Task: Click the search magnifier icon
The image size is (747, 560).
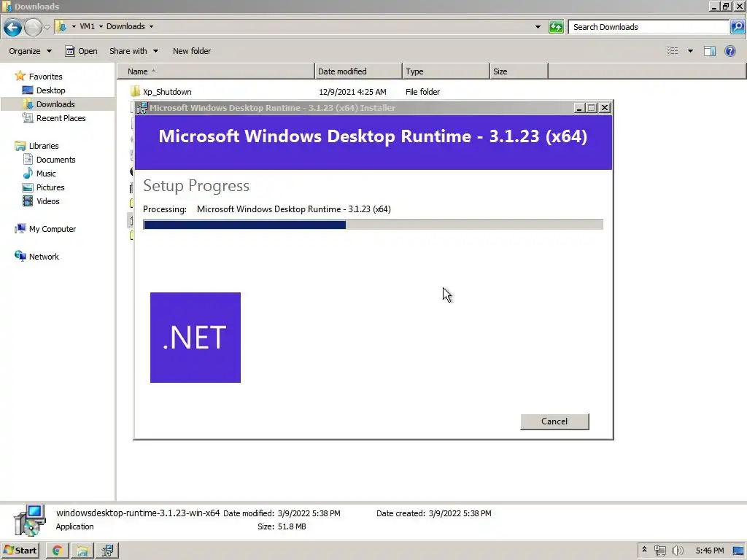Action: tap(737, 27)
